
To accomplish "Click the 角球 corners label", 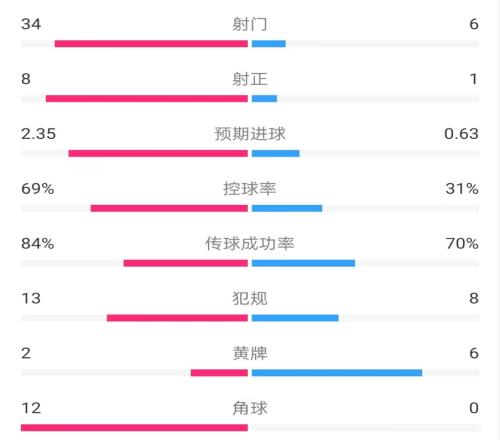I will tap(250, 408).
